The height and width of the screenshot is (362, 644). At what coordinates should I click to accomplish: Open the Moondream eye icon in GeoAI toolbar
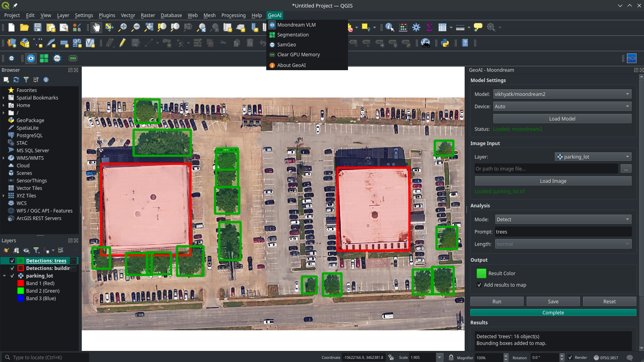(31, 58)
